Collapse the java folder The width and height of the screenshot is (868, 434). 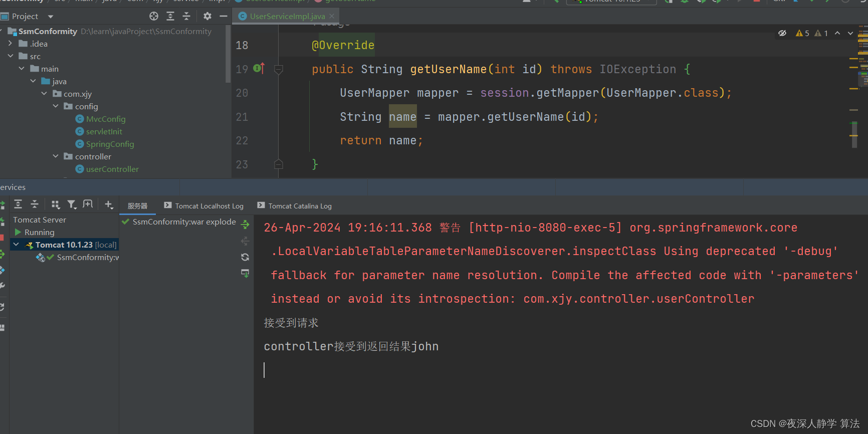(x=33, y=81)
